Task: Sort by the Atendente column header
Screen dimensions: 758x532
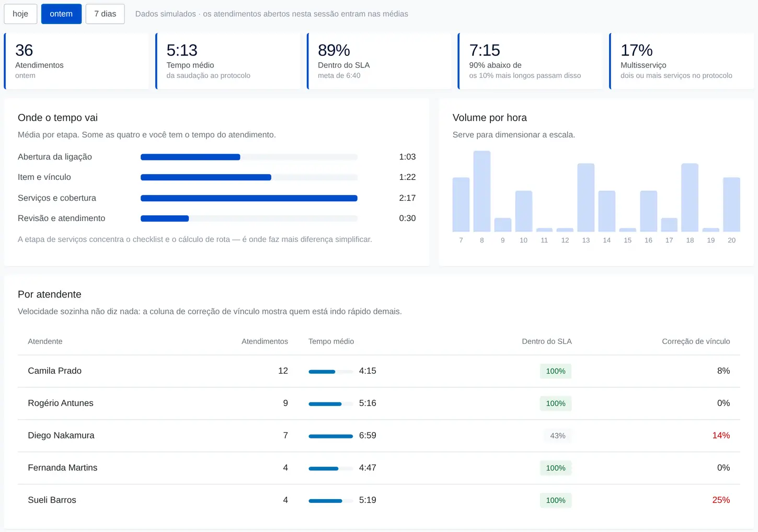Action: 45,341
